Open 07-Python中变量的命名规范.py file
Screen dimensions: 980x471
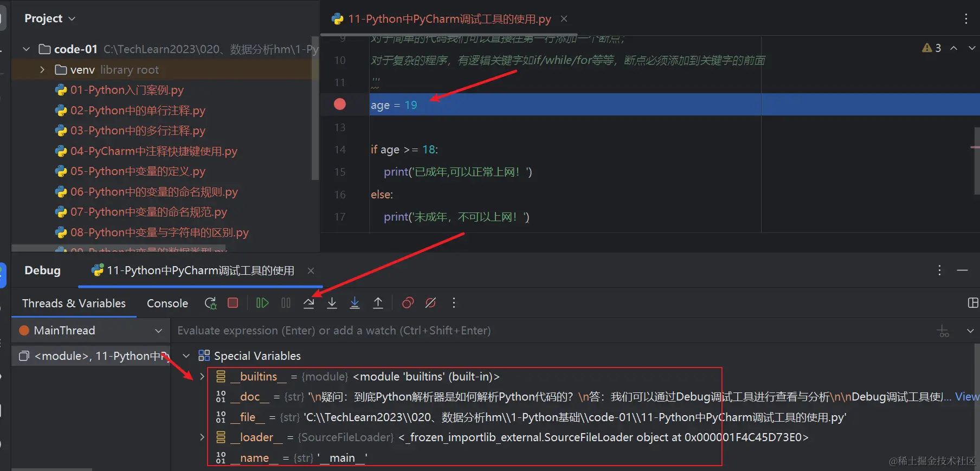point(149,212)
